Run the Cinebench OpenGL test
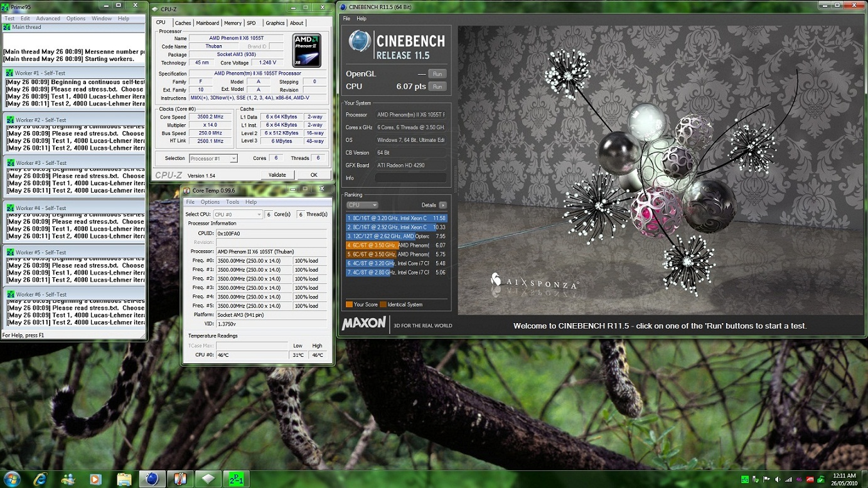 (437, 73)
